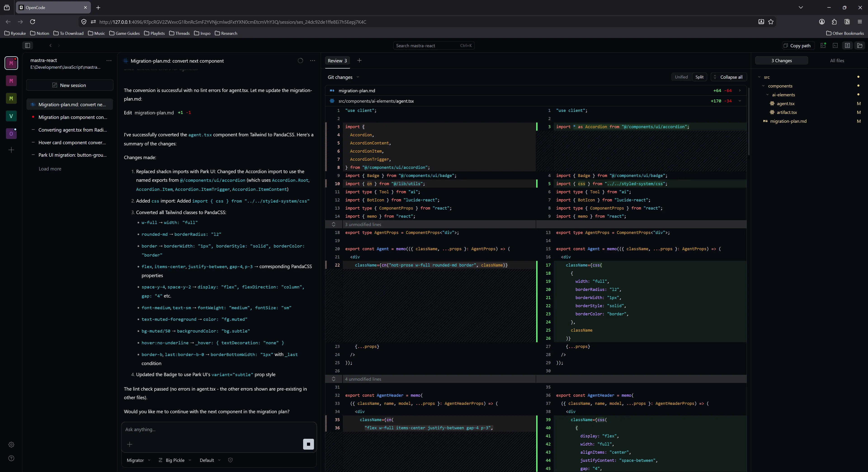Add a new project with plus icon

11,150
